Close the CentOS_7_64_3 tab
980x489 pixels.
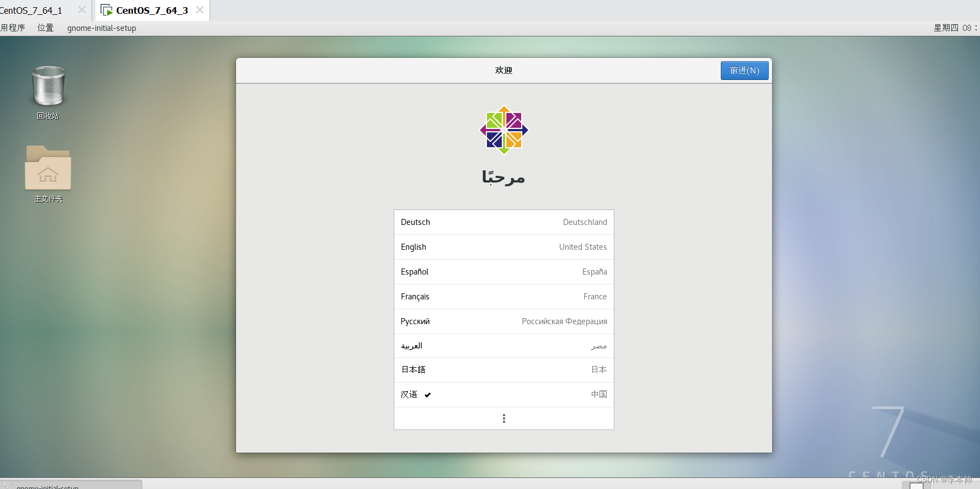pos(200,10)
